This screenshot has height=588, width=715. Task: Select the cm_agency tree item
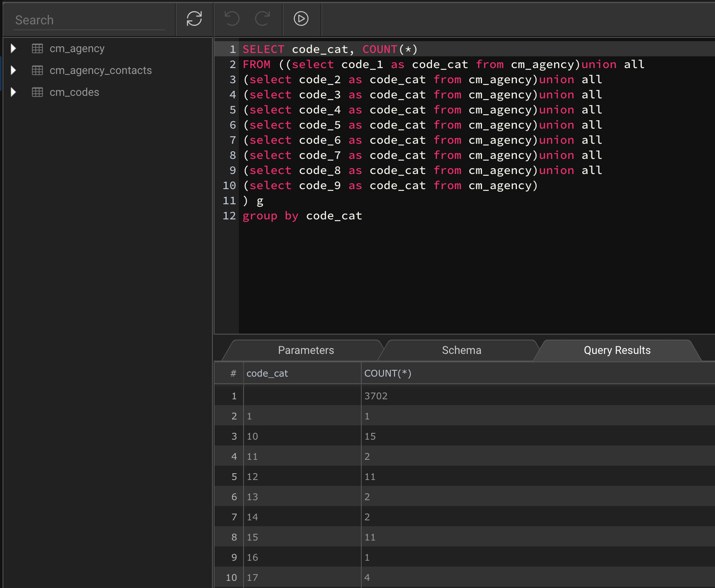point(77,48)
